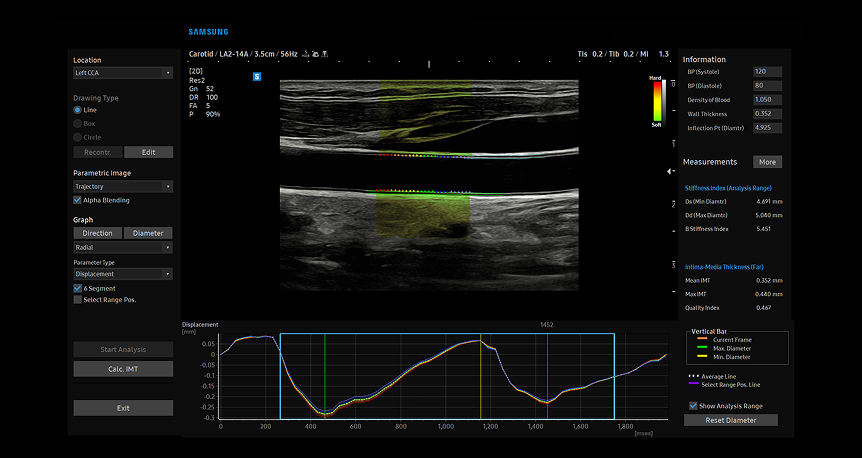Click the TIs 0.2 / TIb 0.2 / MI readout
This screenshot has width=862, height=458.
click(x=623, y=54)
